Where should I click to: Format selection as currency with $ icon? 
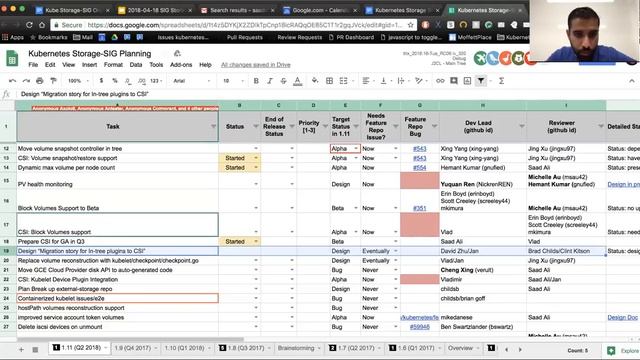click(x=101, y=81)
